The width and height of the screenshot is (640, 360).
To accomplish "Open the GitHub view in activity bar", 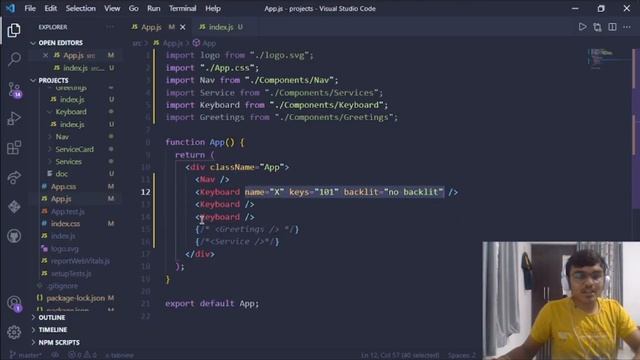I will [x=14, y=236].
